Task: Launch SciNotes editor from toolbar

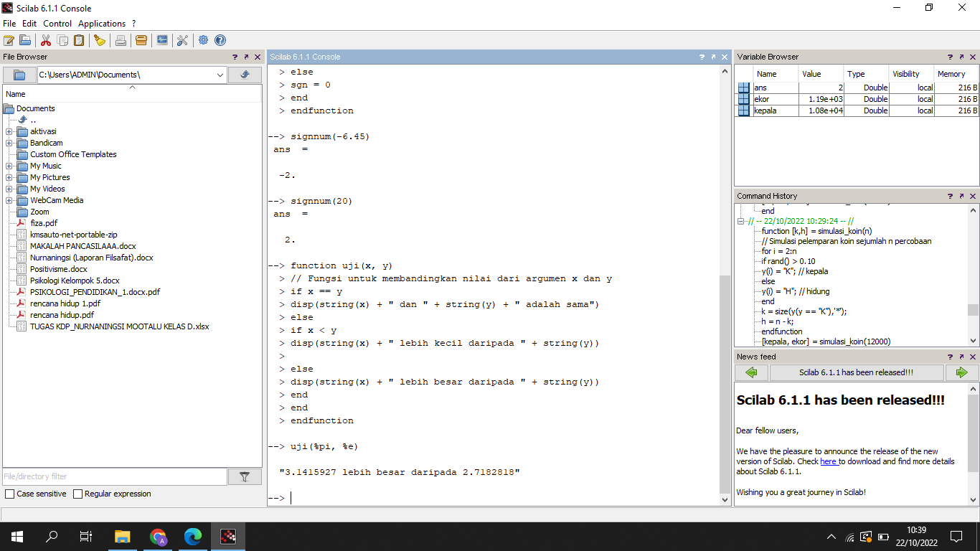Action: (9, 40)
